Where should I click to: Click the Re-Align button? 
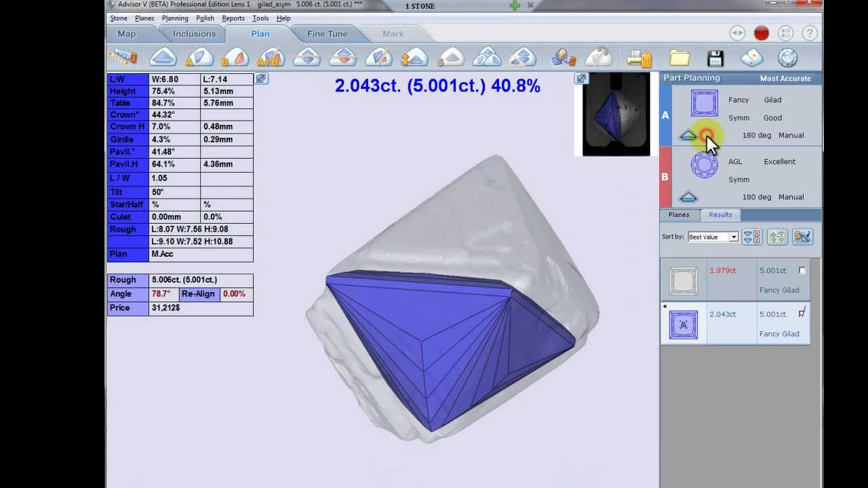tap(198, 294)
